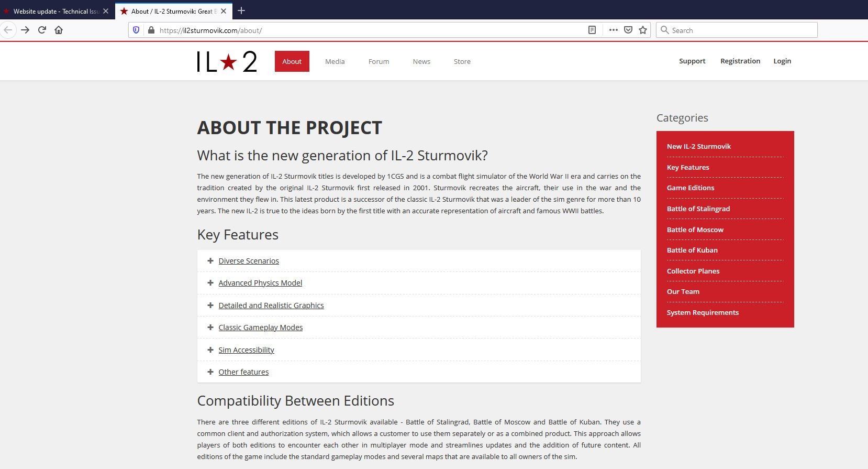Toggle reader view icon in address bar
868x469 pixels.
592,30
